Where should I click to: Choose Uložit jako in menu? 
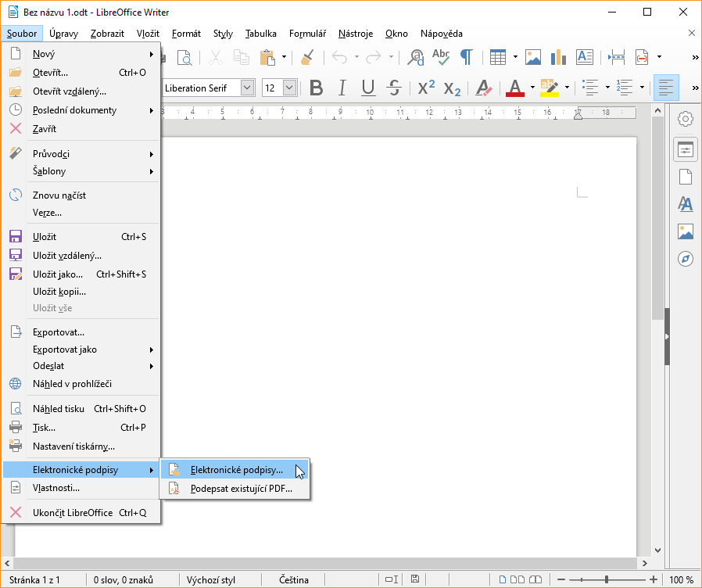[x=81, y=274]
